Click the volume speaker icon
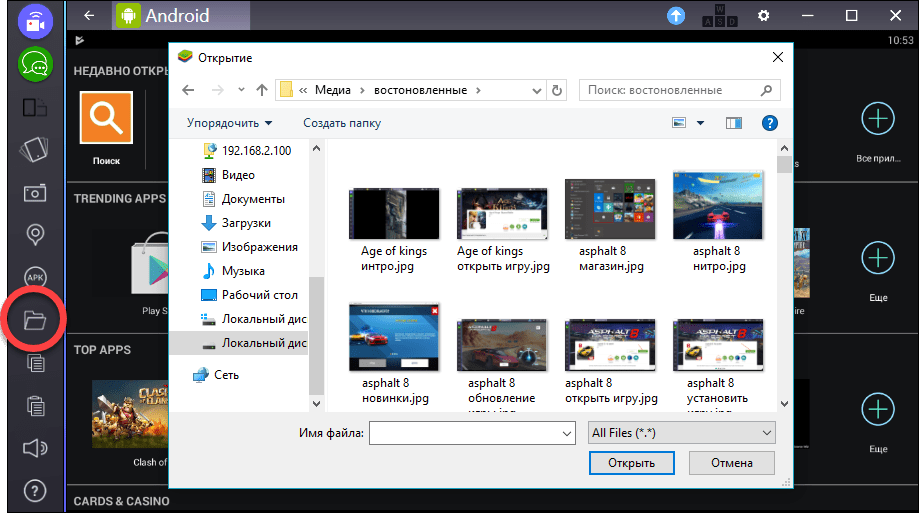 coord(35,449)
